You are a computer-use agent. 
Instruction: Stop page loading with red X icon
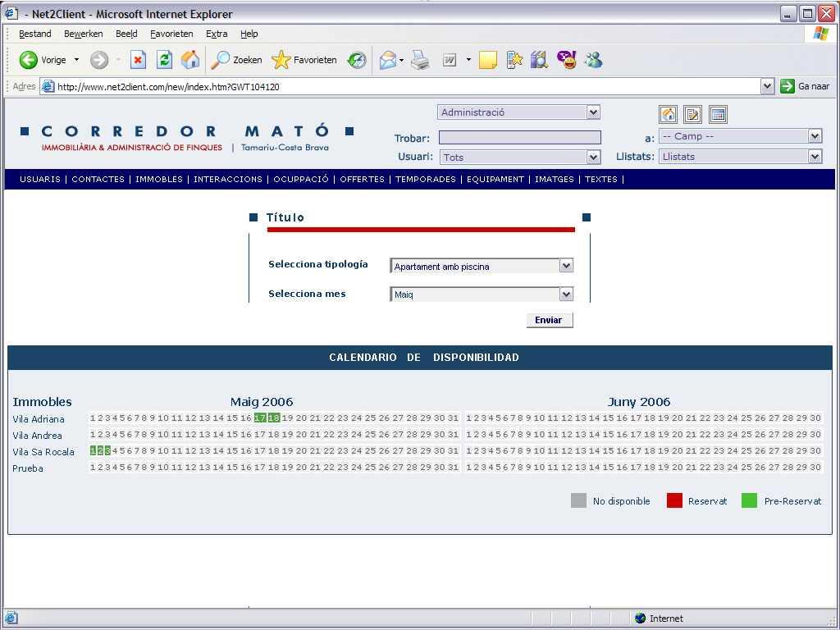click(x=138, y=60)
